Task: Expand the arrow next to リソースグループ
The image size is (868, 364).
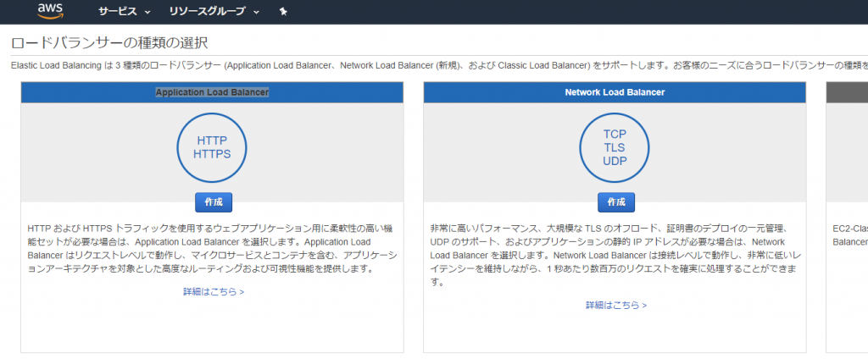Action: 257,12
